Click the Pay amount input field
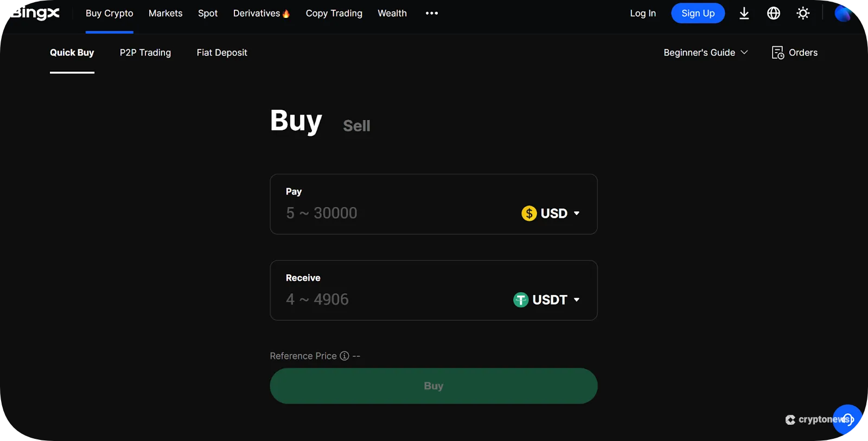868x441 pixels. (x=380, y=213)
